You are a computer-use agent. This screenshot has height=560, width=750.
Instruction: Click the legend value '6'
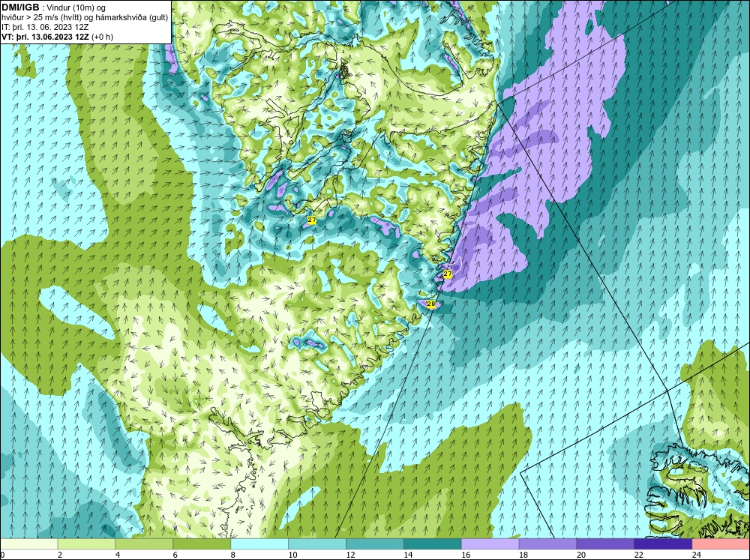(x=175, y=555)
